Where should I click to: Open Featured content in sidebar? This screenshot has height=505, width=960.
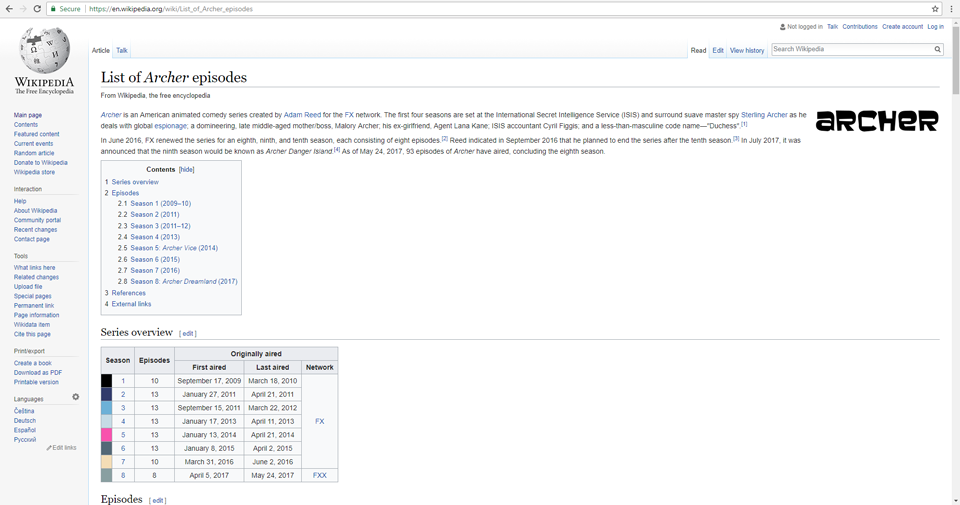(36, 134)
